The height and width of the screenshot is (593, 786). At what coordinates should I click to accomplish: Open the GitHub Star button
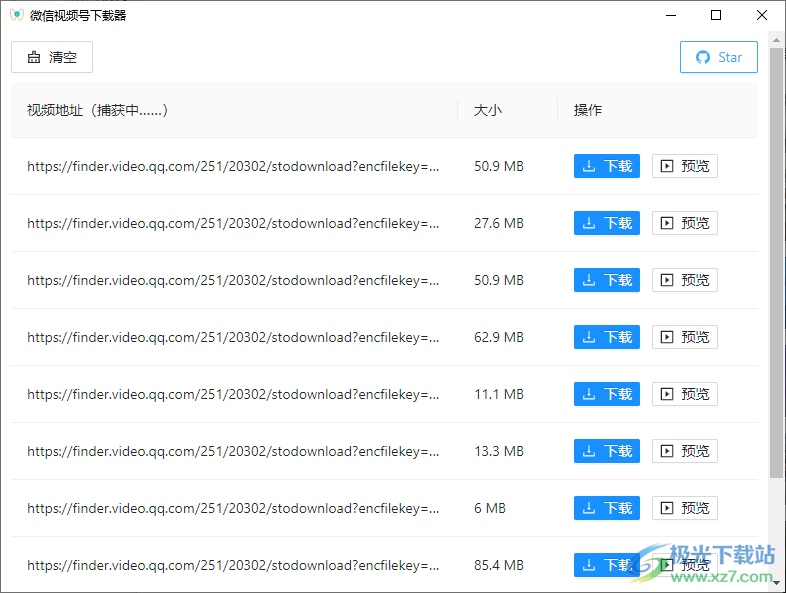(x=718, y=57)
